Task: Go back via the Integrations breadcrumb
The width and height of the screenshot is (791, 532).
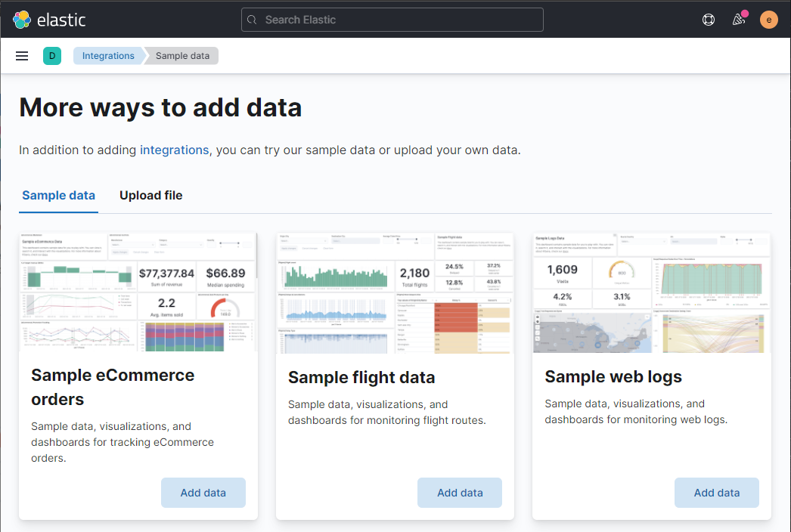Action: pyautogui.click(x=108, y=55)
